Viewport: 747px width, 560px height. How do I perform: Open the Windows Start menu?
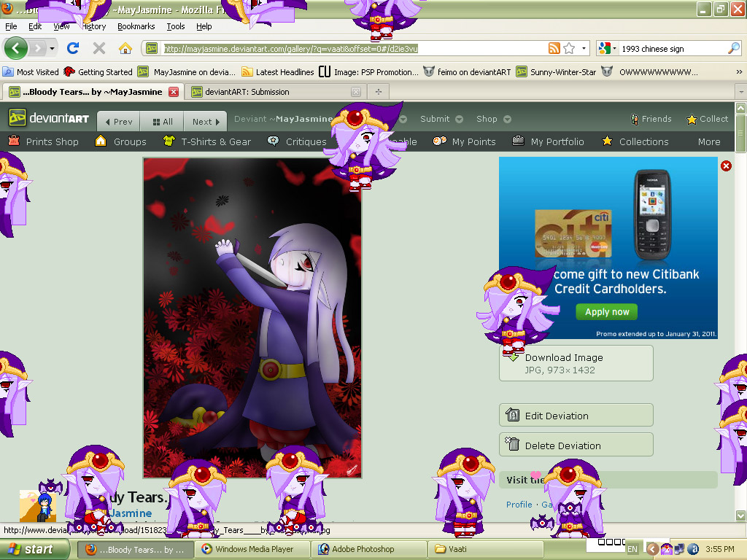(34, 549)
